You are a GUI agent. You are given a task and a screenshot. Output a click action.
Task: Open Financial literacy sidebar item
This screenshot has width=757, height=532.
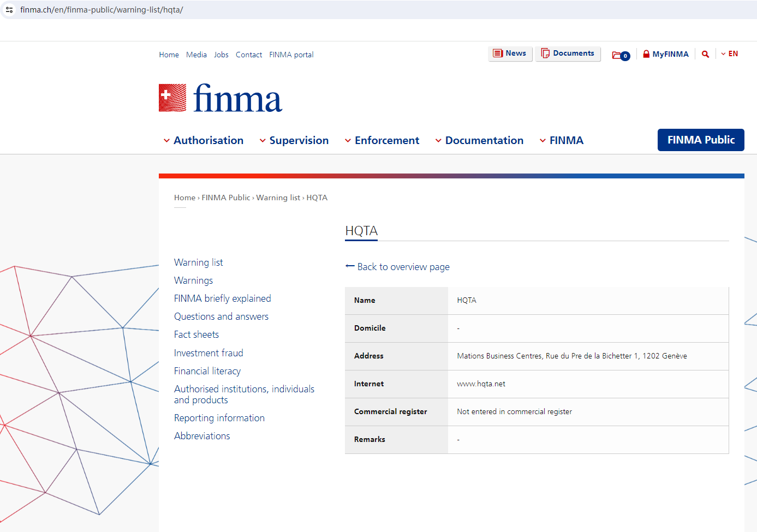tap(207, 371)
